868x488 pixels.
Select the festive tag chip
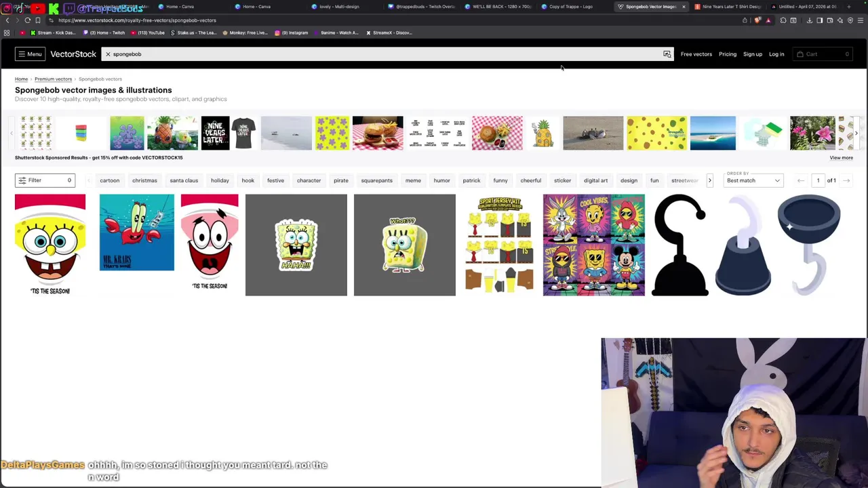[275, 181]
